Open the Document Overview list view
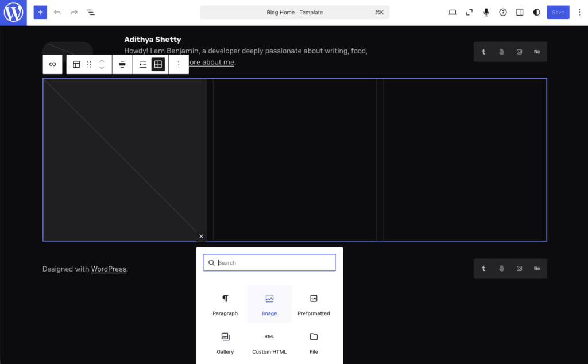The height and width of the screenshot is (364, 588). (91, 13)
